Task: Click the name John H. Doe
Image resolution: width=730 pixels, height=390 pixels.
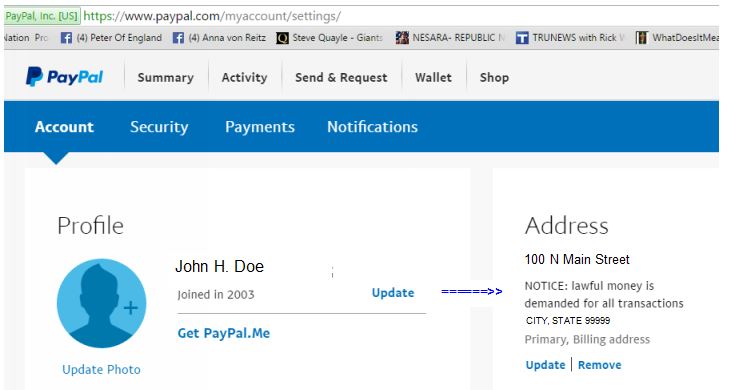Action: click(x=219, y=266)
